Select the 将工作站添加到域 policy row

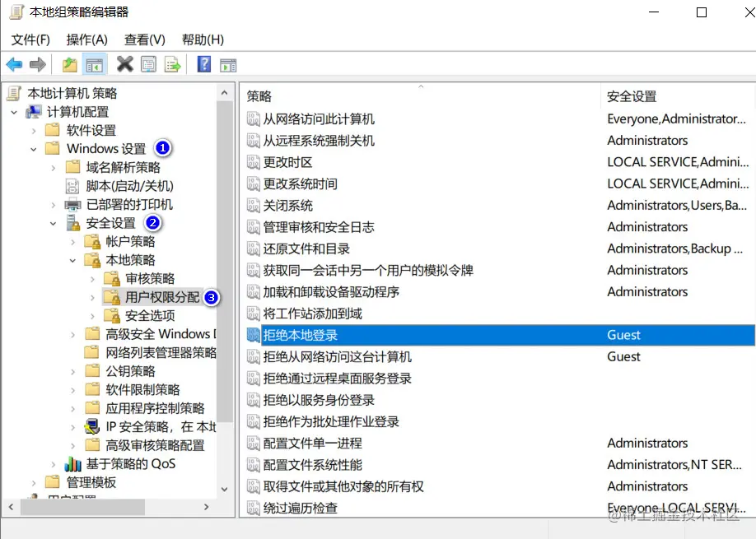498,314
